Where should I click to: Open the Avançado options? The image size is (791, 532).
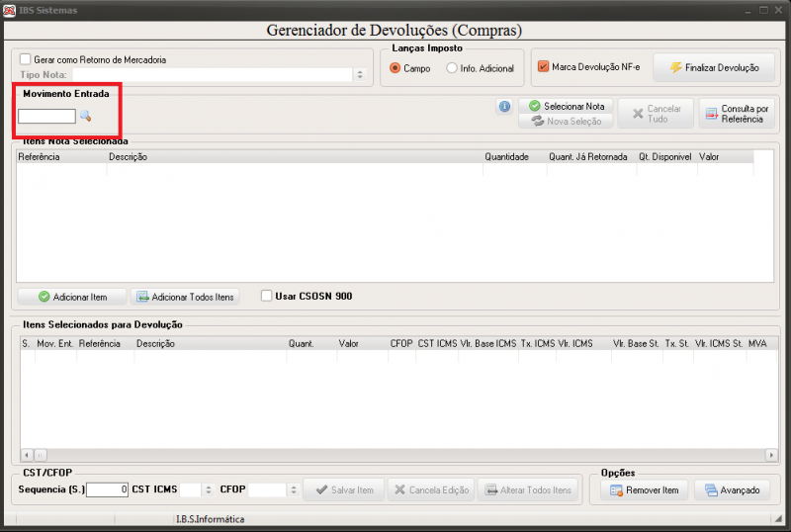pyautogui.click(x=732, y=490)
